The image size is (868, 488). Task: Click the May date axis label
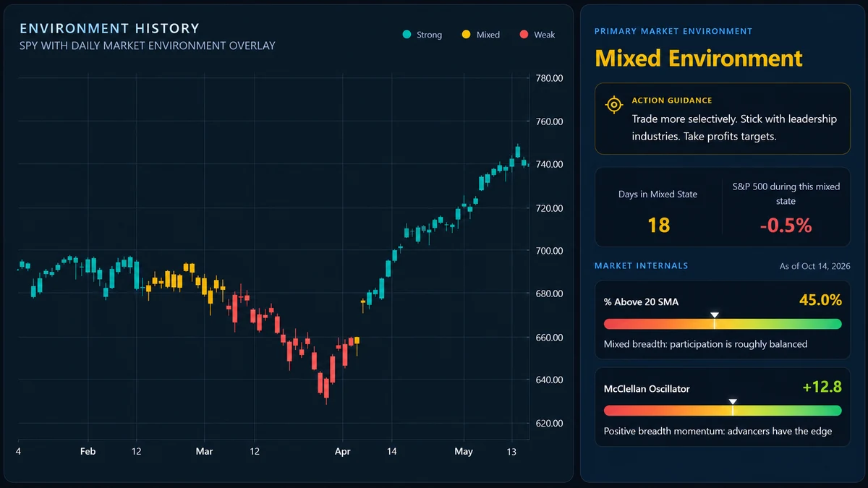click(x=464, y=451)
